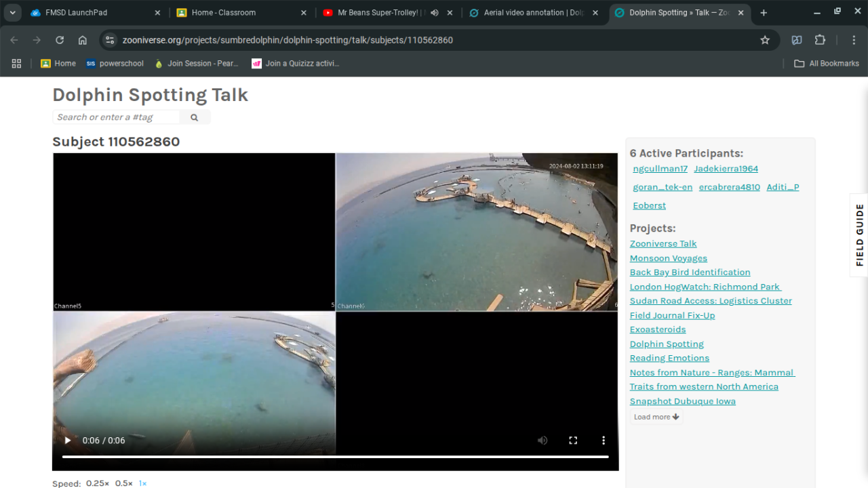Click the search magnifier icon
The width and height of the screenshot is (868, 488).
pyautogui.click(x=194, y=117)
